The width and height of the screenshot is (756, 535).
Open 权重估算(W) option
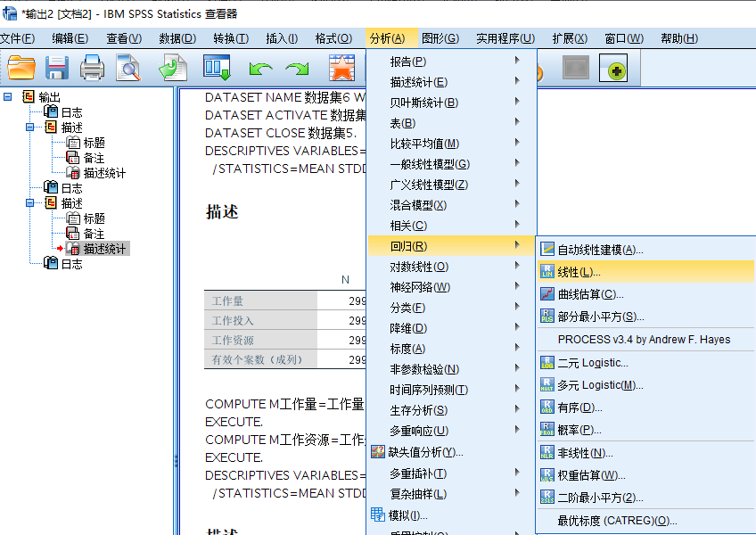[645, 475]
